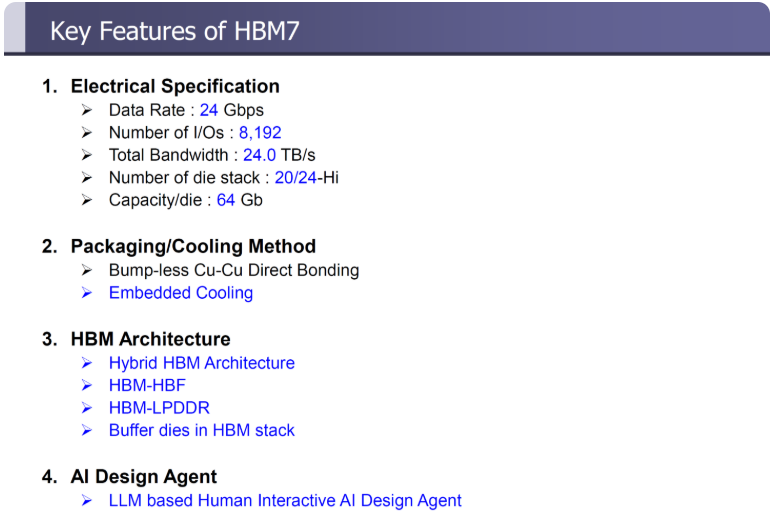The height and width of the screenshot is (515, 776).
Task: Click 'Bump-less Cu-Cu Direct Bonding' bullet
Action: [x=234, y=270]
